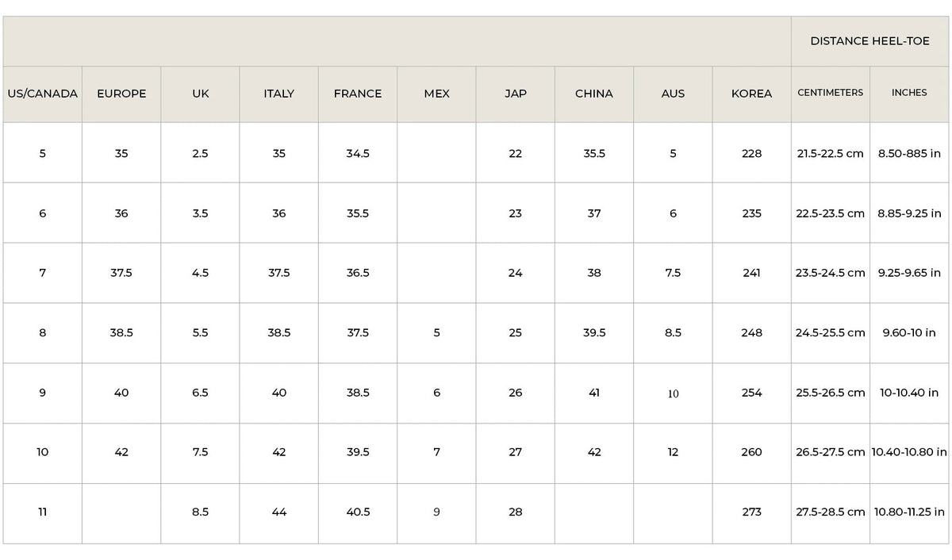
Task: Select Italy size 44 cell
Action: (279, 512)
